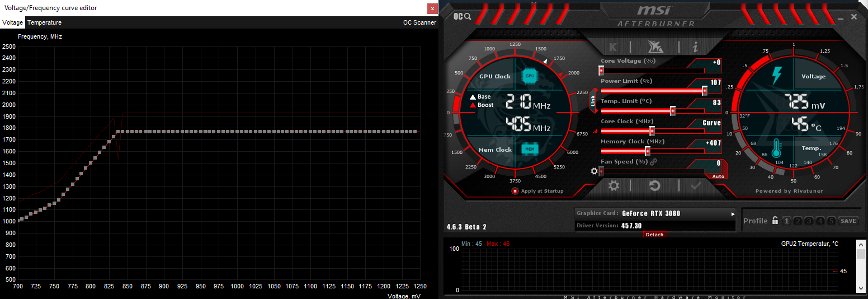Select profile slot 4
The image size is (868, 299).
(820, 221)
